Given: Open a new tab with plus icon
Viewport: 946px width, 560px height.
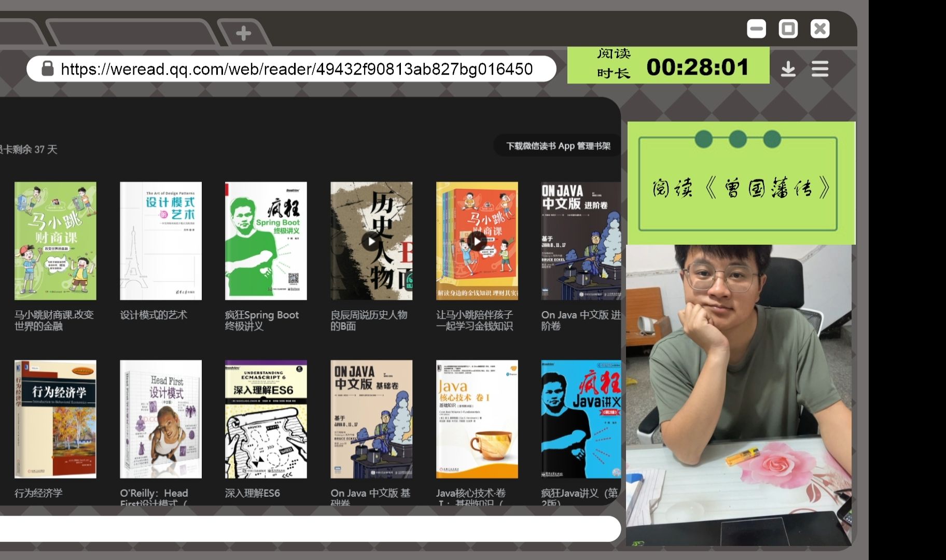Looking at the screenshot, I should coord(243,33).
